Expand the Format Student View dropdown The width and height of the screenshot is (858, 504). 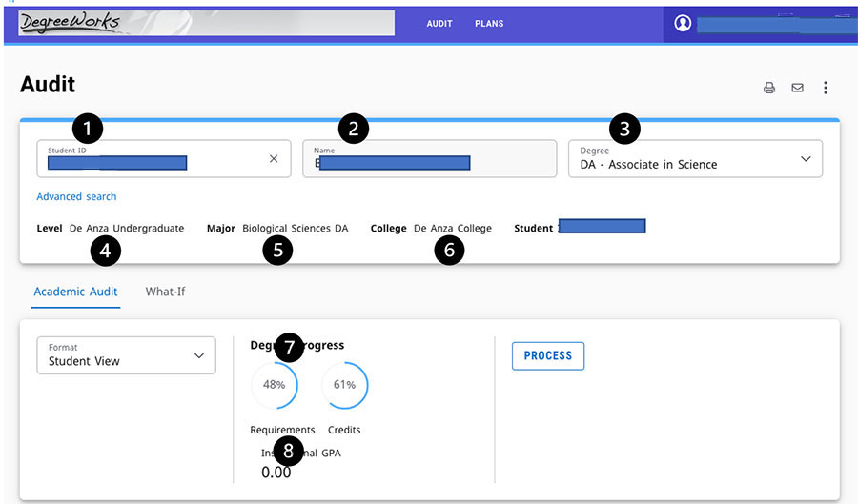click(127, 355)
